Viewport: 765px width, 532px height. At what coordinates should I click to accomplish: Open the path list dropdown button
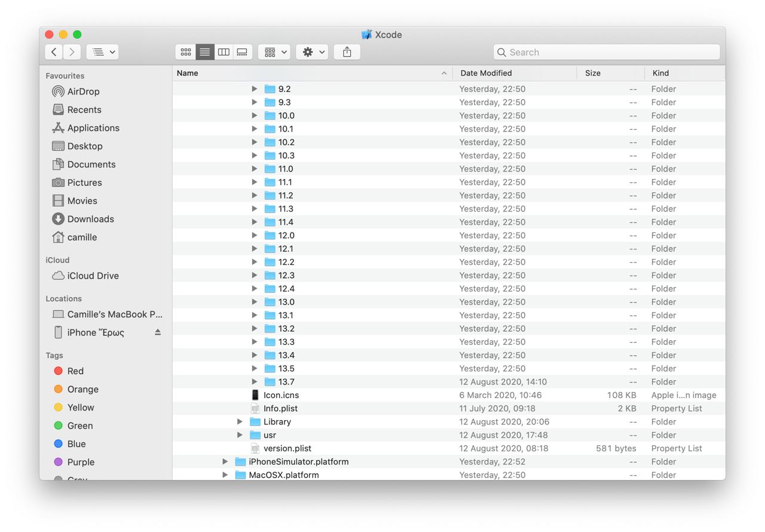pyautogui.click(x=102, y=52)
